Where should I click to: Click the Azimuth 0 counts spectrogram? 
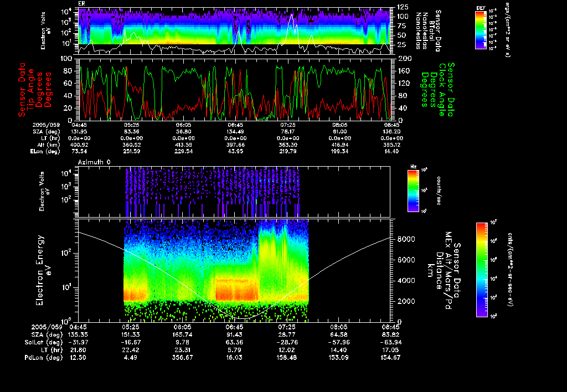click(x=234, y=192)
